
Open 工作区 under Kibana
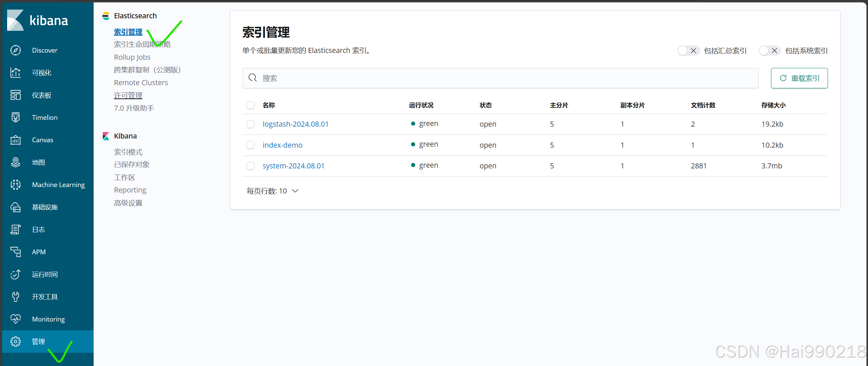(124, 178)
